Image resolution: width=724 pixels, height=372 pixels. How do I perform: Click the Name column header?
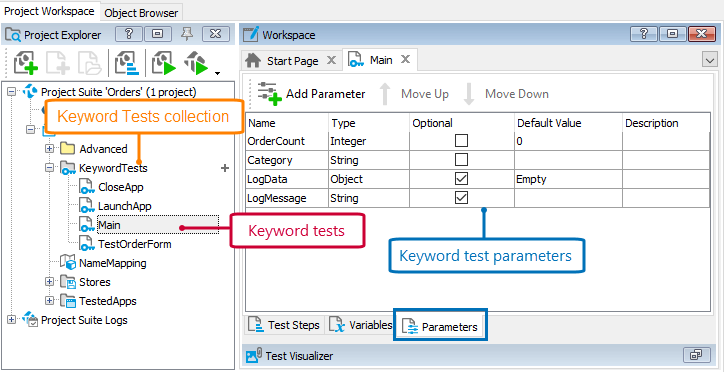pos(286,123)
